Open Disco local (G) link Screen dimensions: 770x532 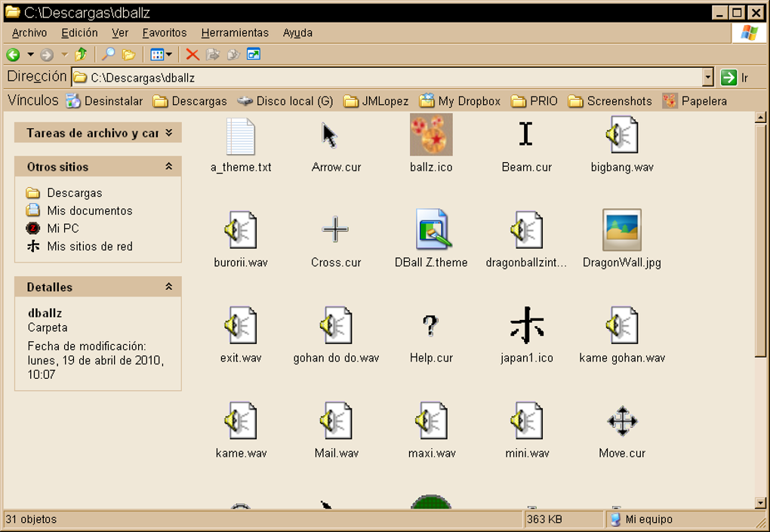[x=285, y=101]
